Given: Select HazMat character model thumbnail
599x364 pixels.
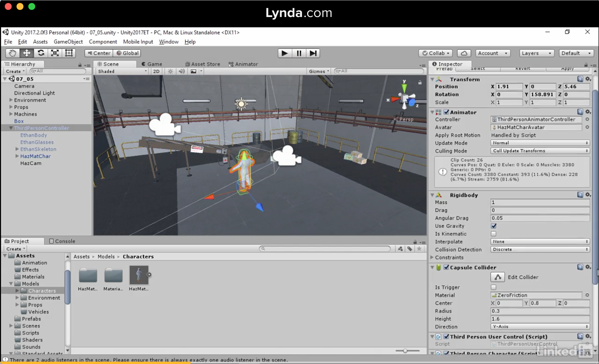Looking at the screenshot, I should point(139,275).
